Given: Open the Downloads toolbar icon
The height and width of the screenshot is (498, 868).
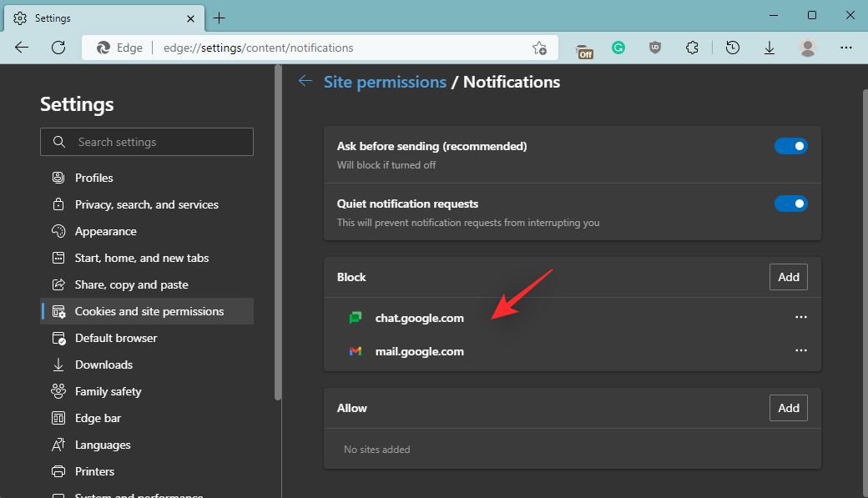Looking at the screenshot, I should [x=770, y=48].
